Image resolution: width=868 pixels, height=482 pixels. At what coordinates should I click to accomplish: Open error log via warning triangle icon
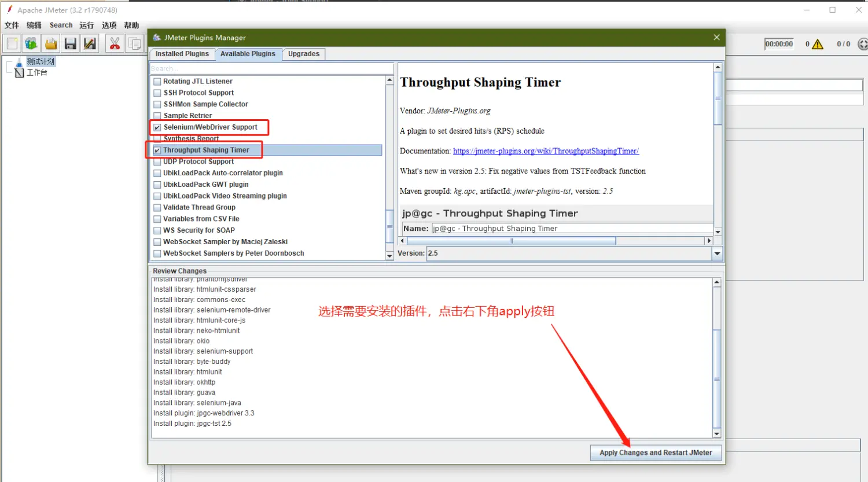tap(816, 43)
